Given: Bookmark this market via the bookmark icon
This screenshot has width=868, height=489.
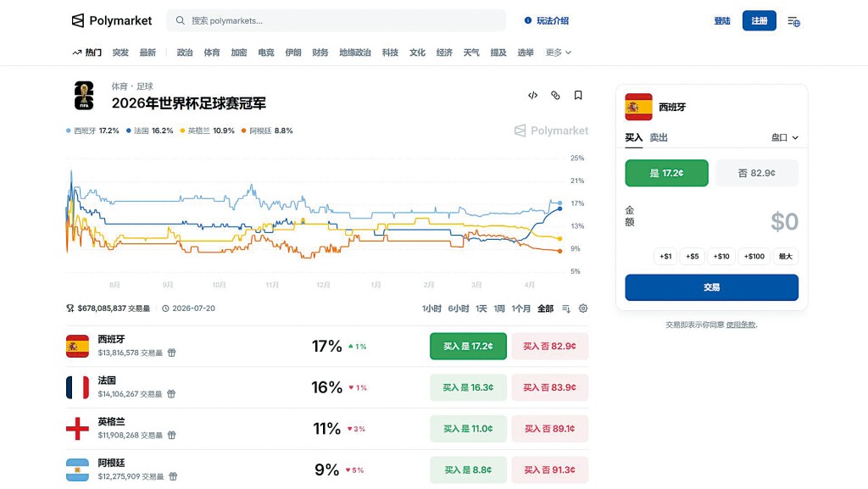Looking at the screenshot, I should 578,95.
